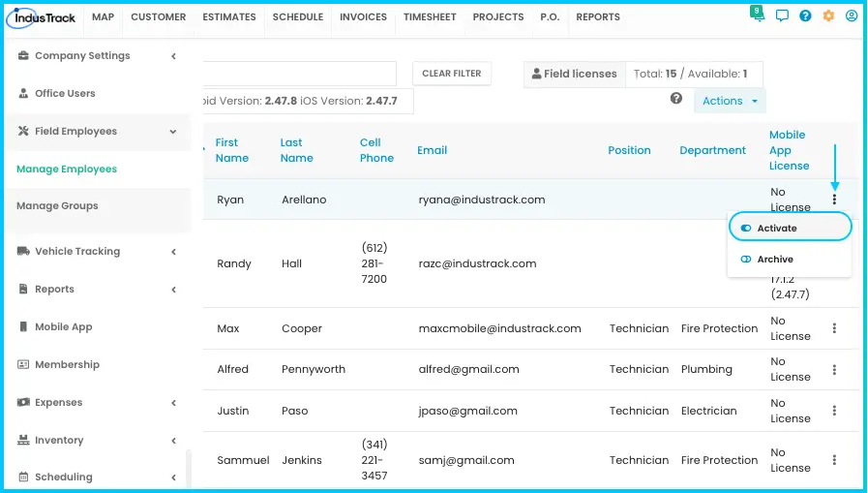Open the INVOICES tab
The image size is (868, 493).
pos(363,17)
